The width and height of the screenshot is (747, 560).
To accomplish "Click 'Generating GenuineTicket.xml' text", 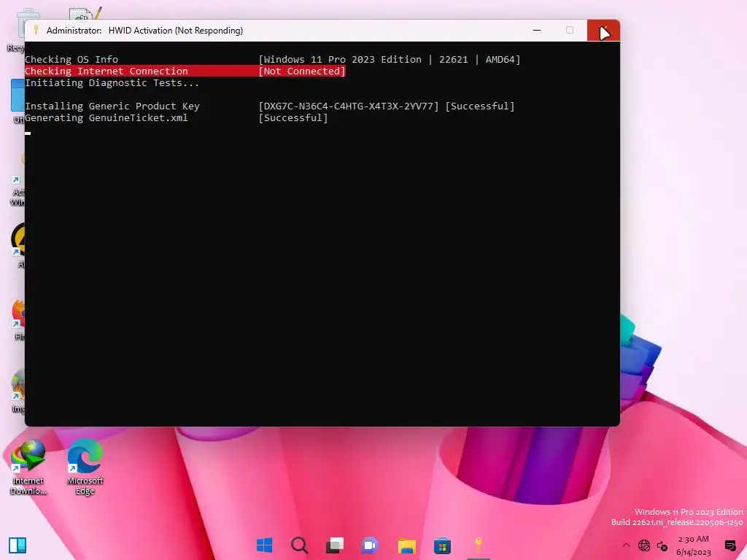I will [x=107, y=117].
